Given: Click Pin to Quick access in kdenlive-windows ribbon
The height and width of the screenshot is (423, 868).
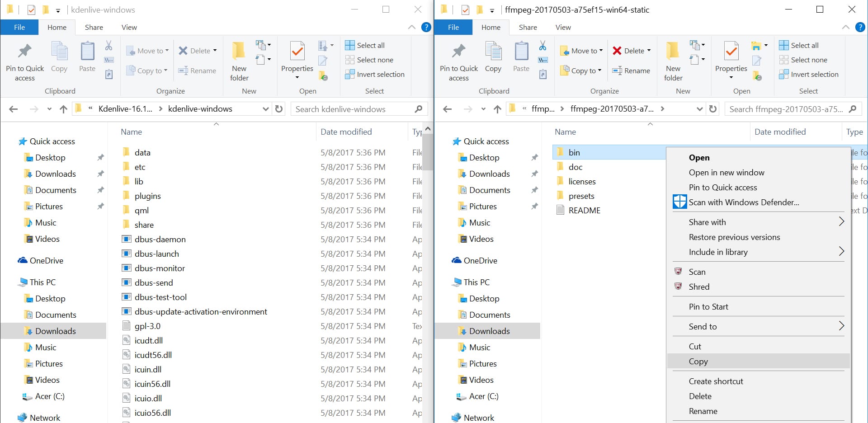Looking at the screenshot, I should [25, 62].
